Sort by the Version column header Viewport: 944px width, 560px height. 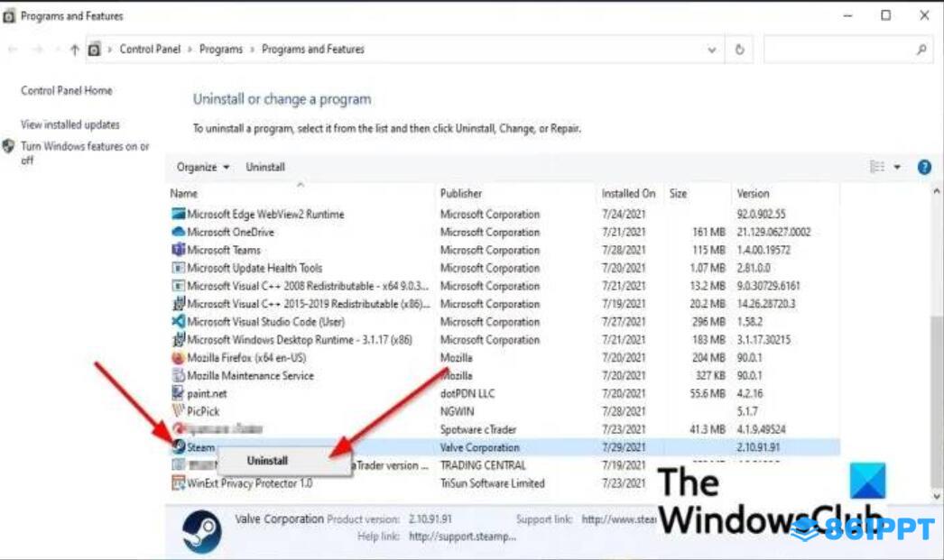coord(754,194)
